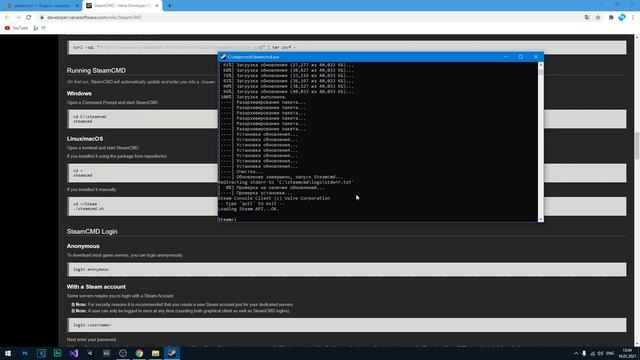Click the browser forward arrow
Viewport: 640px width, 360px height.
coord(18,18)
